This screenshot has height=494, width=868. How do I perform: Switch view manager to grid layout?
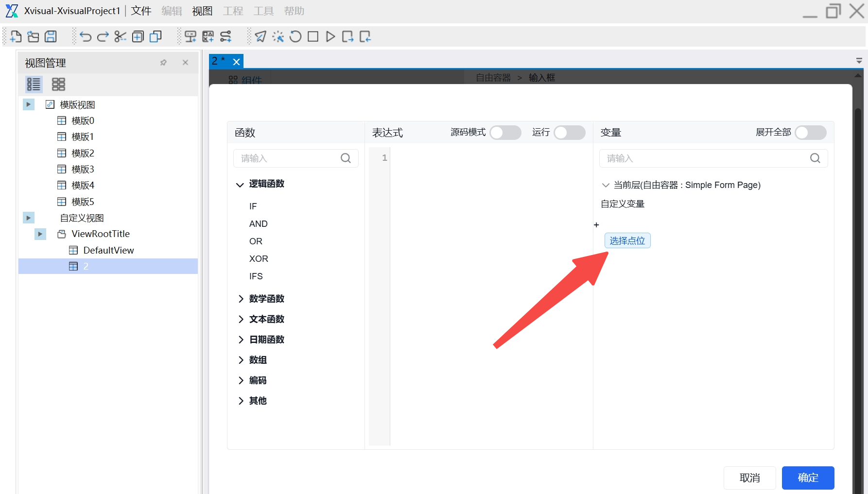(x=58, y=84)
